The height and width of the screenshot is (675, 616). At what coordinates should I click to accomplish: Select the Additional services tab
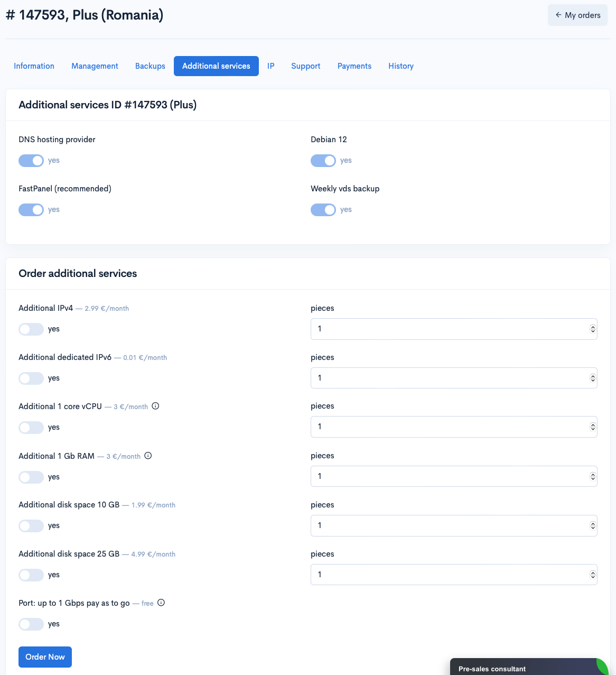(x=216, y=66)
